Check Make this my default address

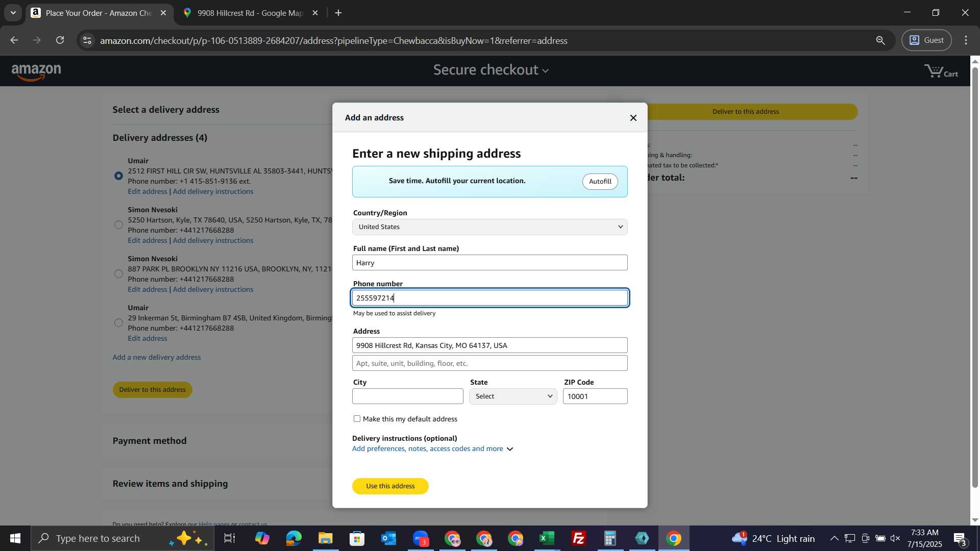pyautogui.click(x=357, y=419)
